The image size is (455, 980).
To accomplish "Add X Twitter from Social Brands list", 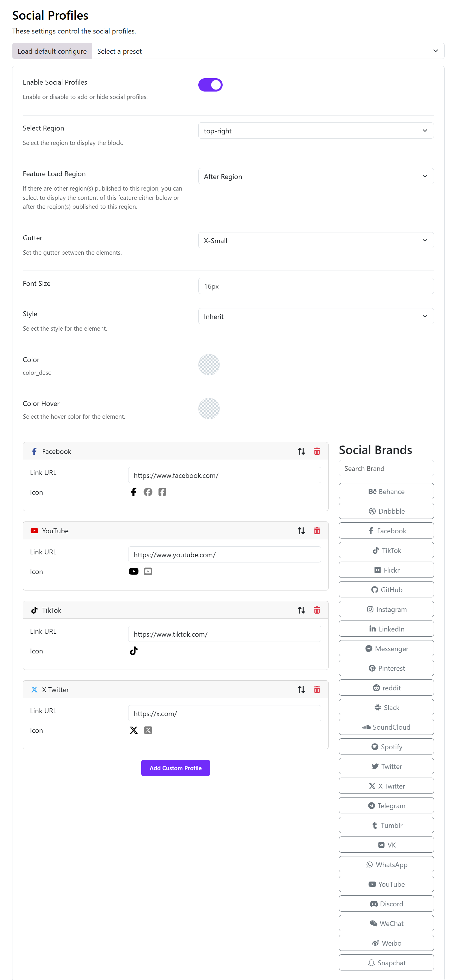I will point(386,786).
